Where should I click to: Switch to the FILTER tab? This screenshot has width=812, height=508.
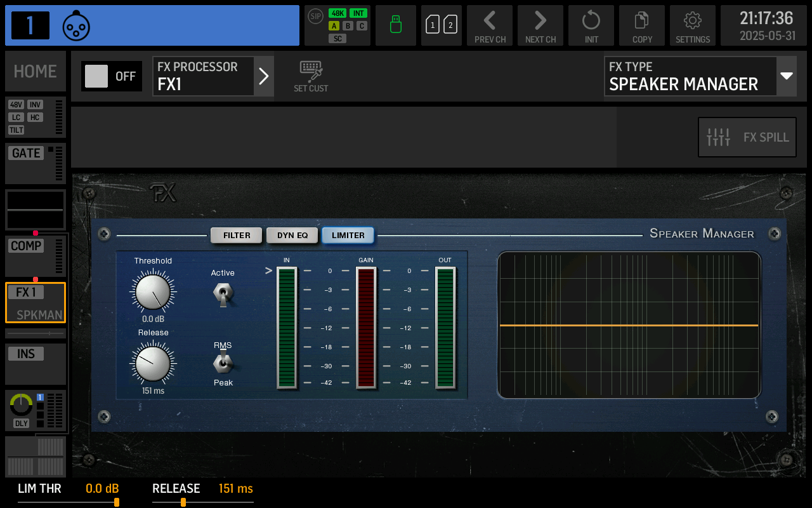tap(236, 235)
